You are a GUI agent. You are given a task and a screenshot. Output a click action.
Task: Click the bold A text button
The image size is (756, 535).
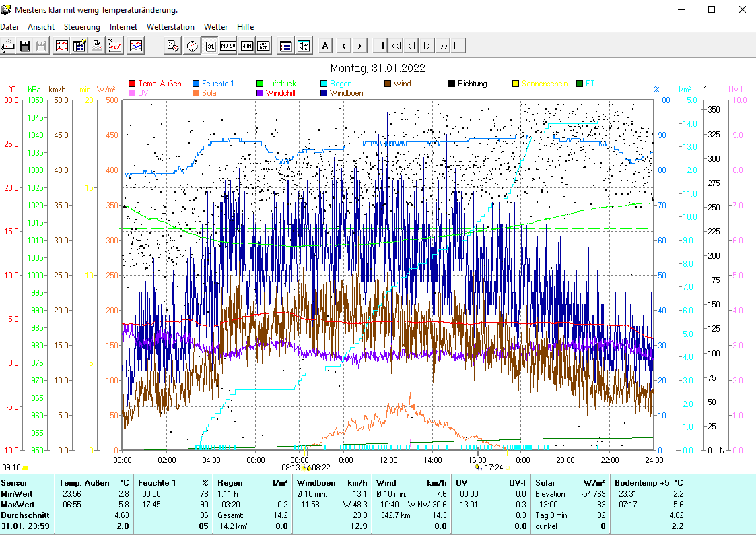coord(325,46)
